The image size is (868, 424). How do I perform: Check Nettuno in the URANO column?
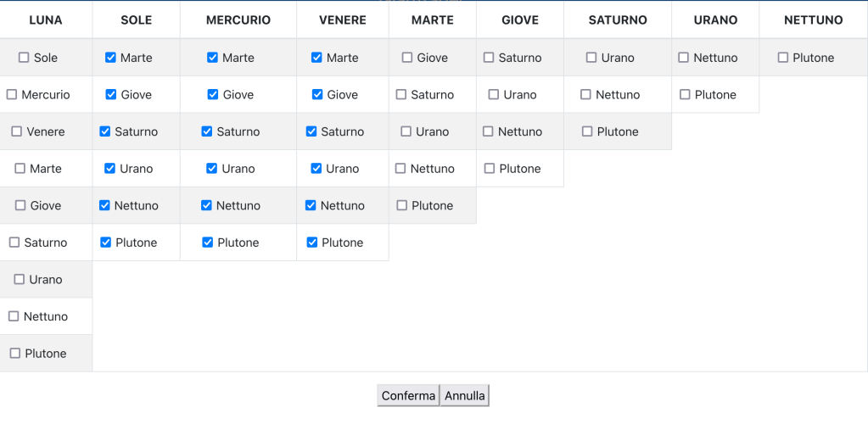684,58
